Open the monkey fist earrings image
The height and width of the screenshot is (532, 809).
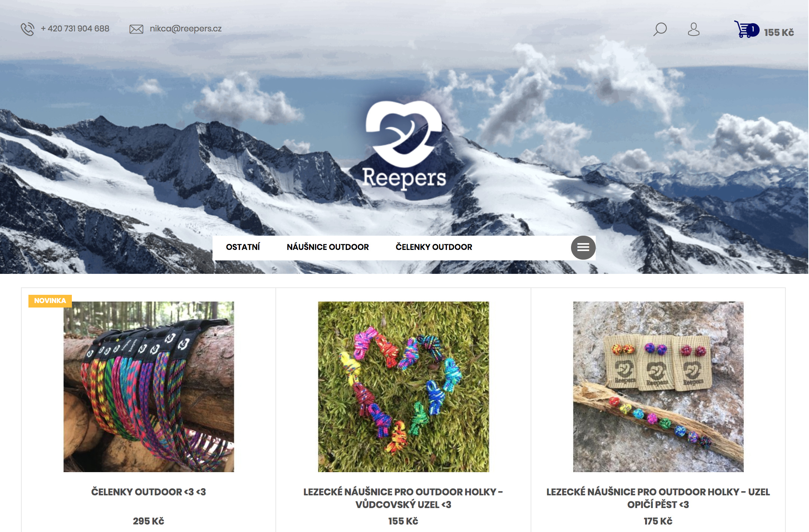click(x=658, y=386)
